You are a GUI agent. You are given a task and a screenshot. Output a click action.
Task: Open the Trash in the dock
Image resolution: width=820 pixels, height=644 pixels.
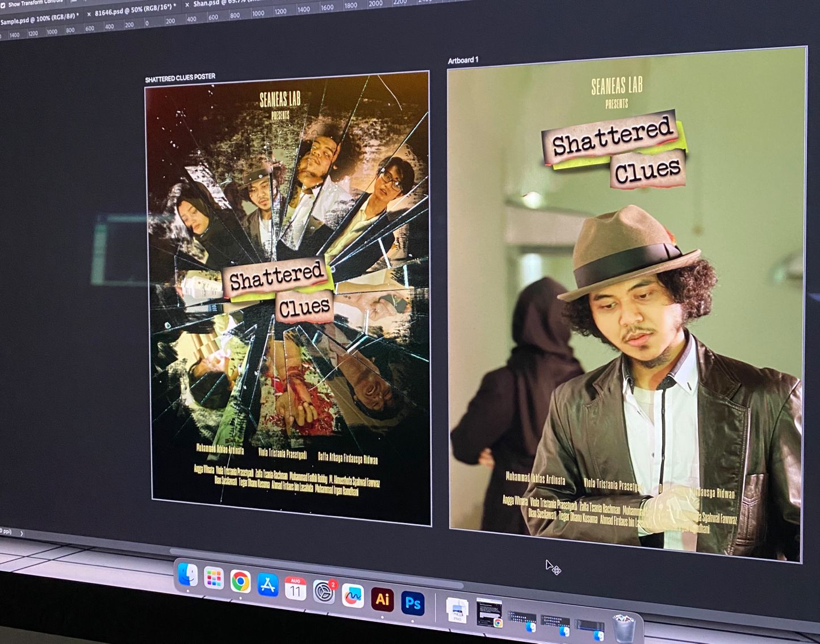[x=624, y=628]
